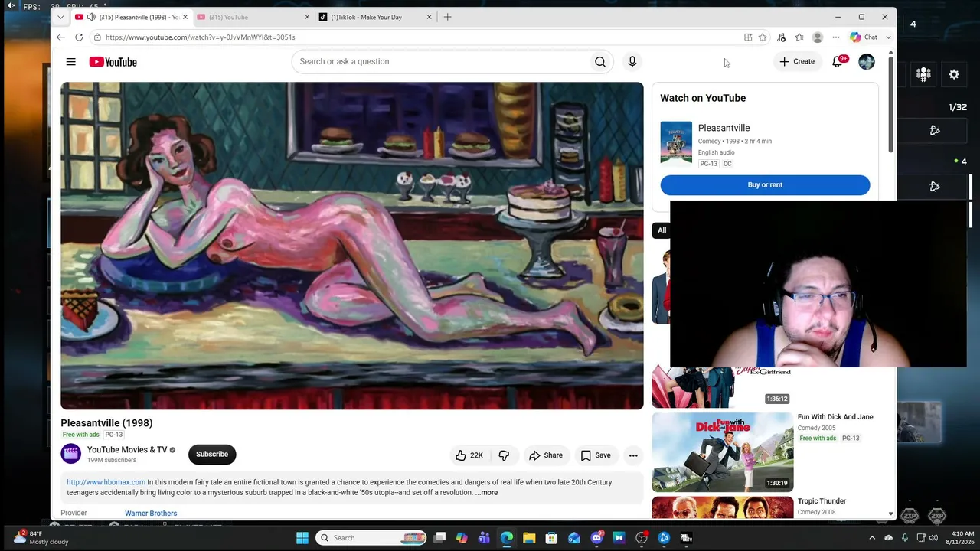Viewport: 980px width, 551px height.
Task: Select the All filter chip
Action: click(x=661, y=230)
